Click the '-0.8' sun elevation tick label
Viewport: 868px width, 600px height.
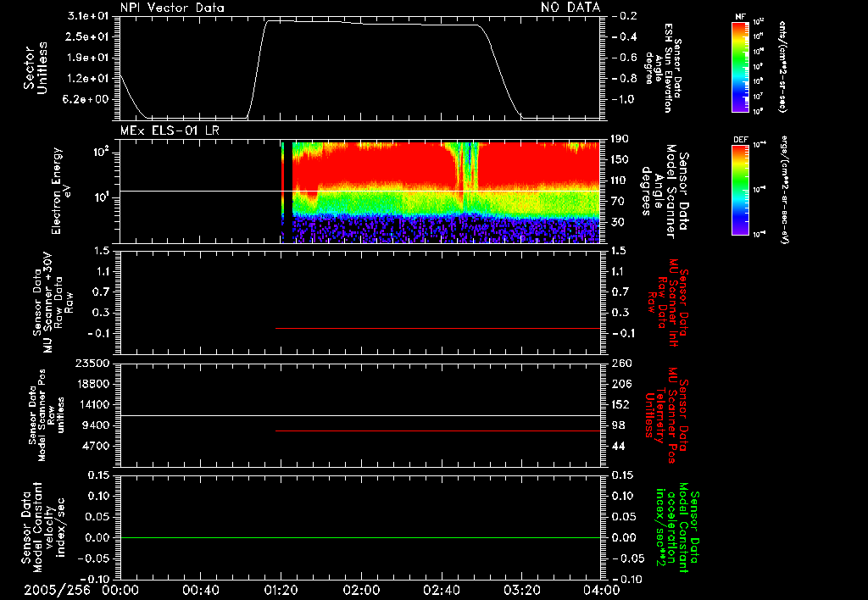(x=625, y=79)
